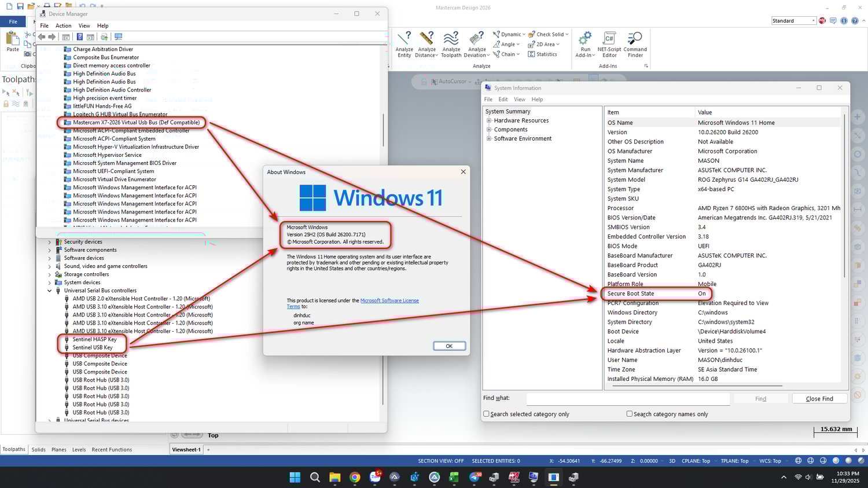Screen dimensions: 868x488
Task: Select the Sentinel USB Key device
Action: pyautogui.click(x=93, y=347)
